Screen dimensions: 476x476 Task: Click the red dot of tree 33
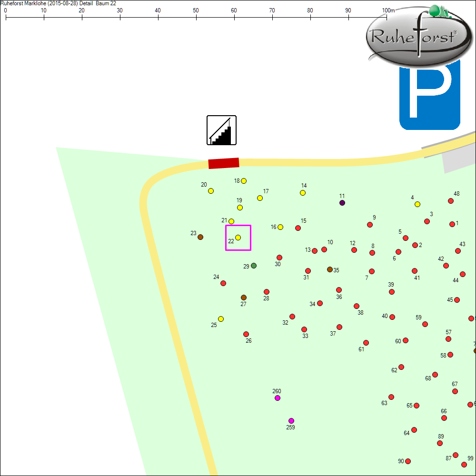coord(304,329)
